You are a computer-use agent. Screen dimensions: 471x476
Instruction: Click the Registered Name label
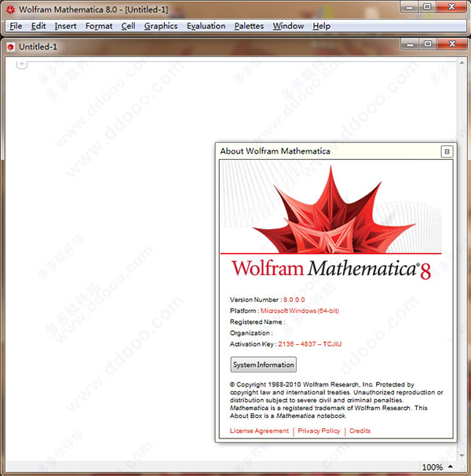(x=257, y=322)
